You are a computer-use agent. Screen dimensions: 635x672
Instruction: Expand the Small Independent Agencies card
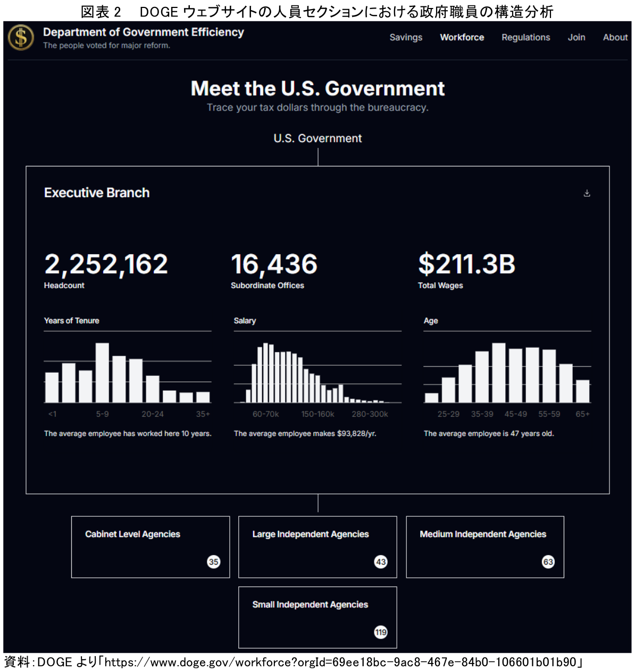pos(317,617)
